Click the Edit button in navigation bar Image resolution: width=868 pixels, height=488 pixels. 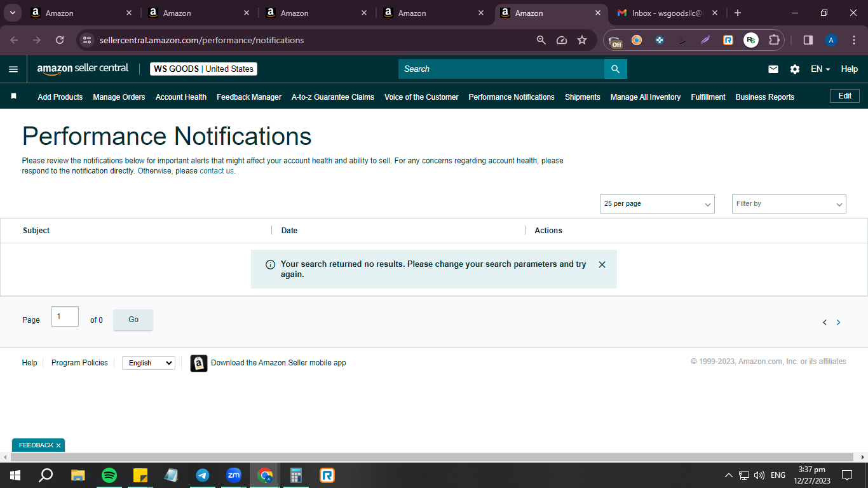845,96
